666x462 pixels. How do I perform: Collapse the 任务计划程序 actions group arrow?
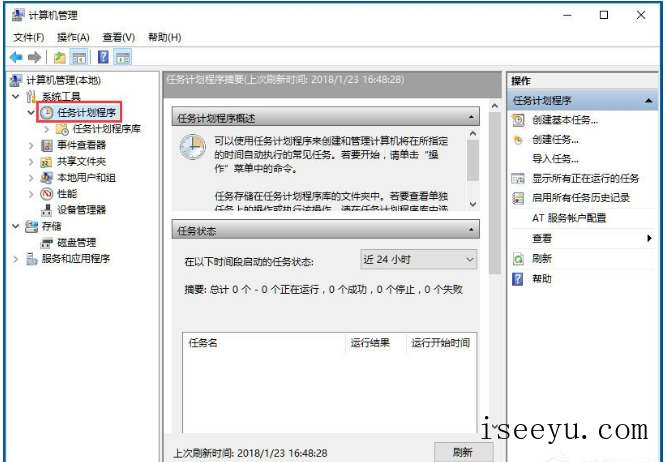coord(648,101)
